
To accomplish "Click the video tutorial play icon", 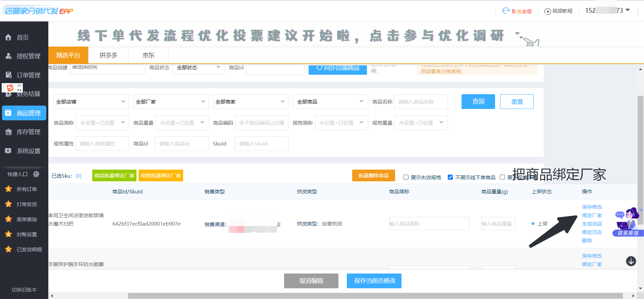I will click(x=547, y=11).
